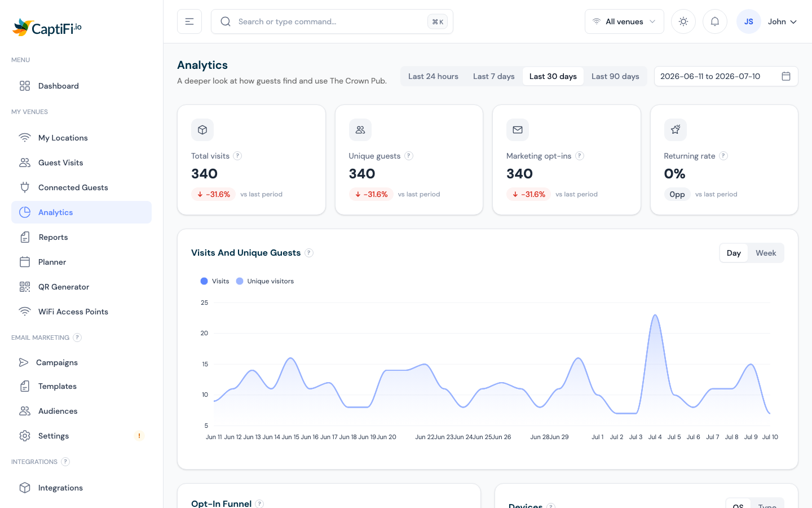The height and width of the screenshot is (508, 812).
Task: Toggle the Visits legend series
Action: 215,281
